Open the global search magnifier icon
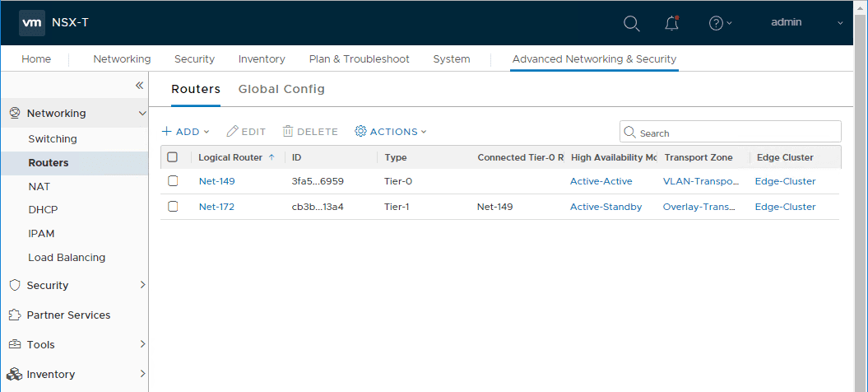868x392 pixels. (x=632, y=23)
